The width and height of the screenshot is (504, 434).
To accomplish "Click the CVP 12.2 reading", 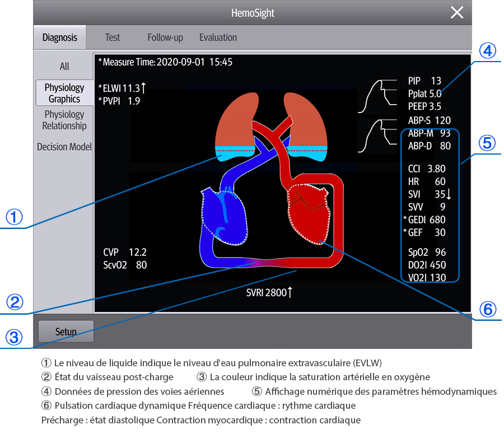I will (125, 252).
